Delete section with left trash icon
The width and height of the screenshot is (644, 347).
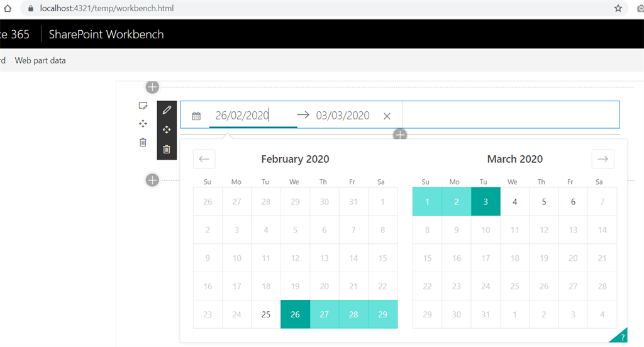coord(143,143)
